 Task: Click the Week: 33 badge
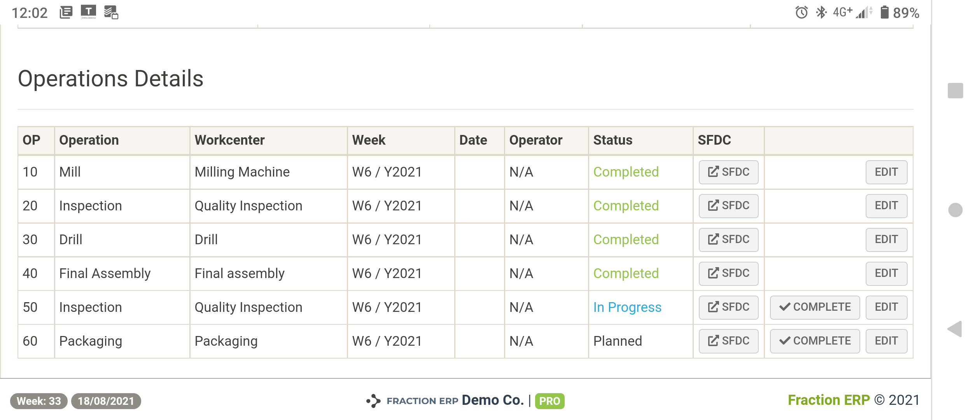(38, 401)
